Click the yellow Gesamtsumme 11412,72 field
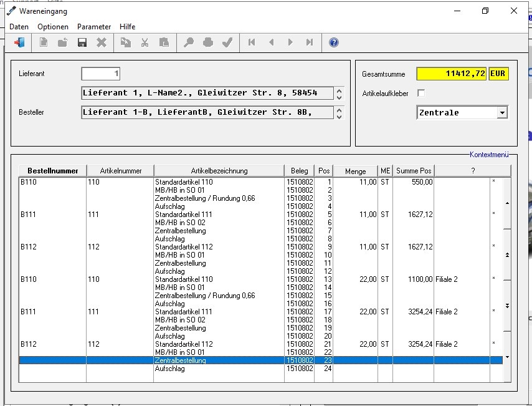This screenshot has width=532, height=406. (452, 74)
